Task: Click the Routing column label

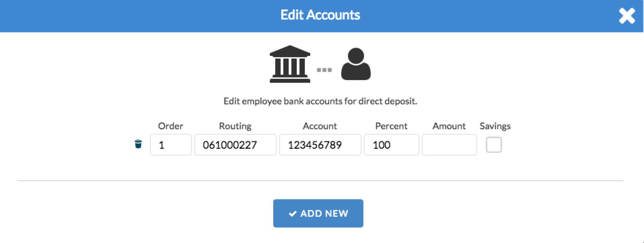Action: tap(235, 126)
